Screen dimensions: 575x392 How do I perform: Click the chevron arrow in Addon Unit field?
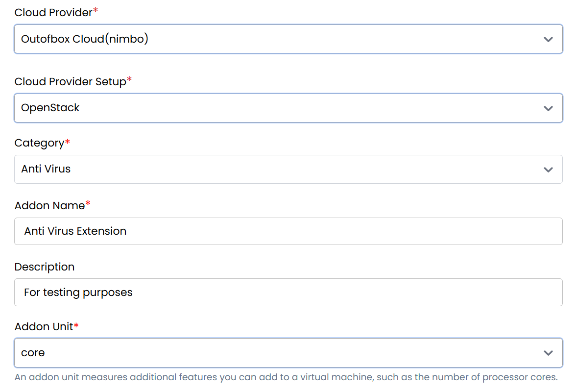[x=548, y=353]
